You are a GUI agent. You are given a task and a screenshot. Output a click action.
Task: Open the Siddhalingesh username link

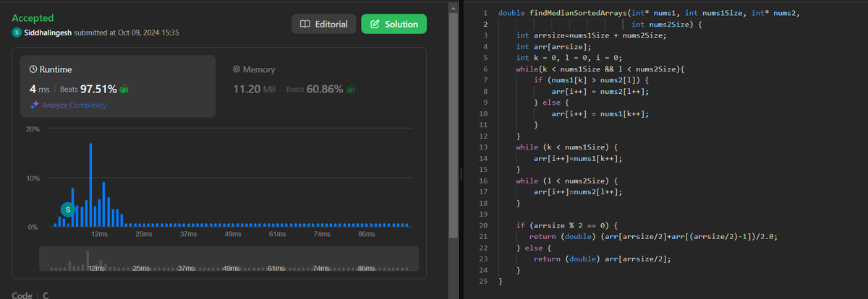click(x=48, y=33)
